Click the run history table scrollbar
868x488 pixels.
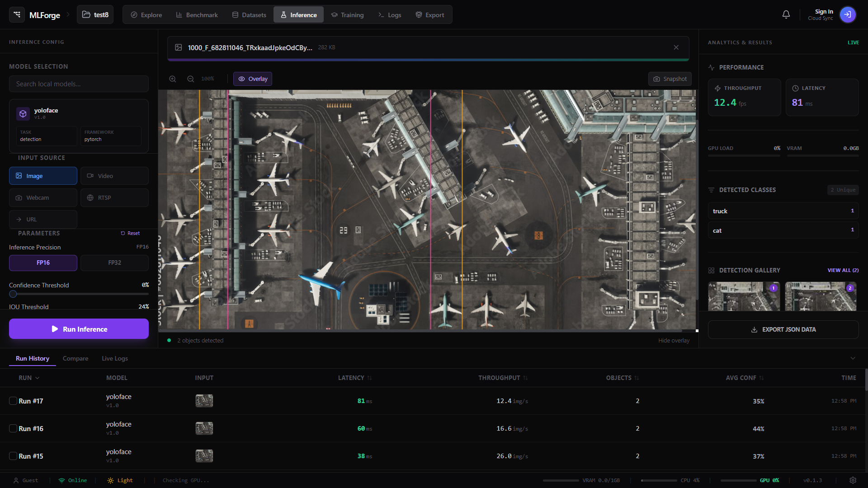pyautogui.click(x=866, y=380)
